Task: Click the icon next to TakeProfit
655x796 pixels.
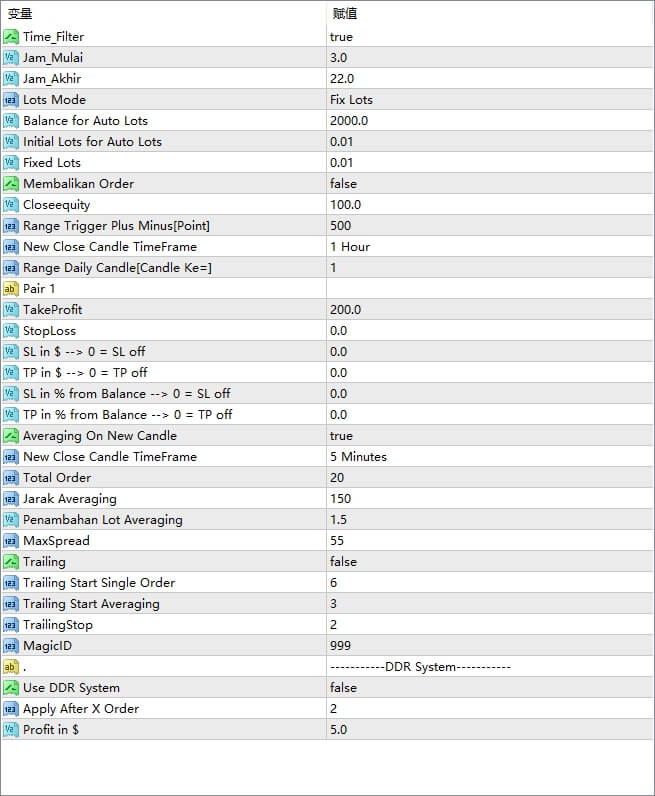Action: pyautogui.click(x=11, y=310)
